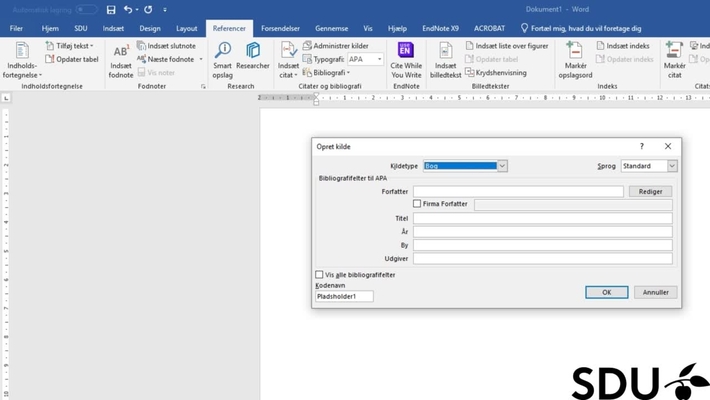This screenshot has height=400, width=710.
Task: Click Markér opslagsord
Action: tap(575, 60)
